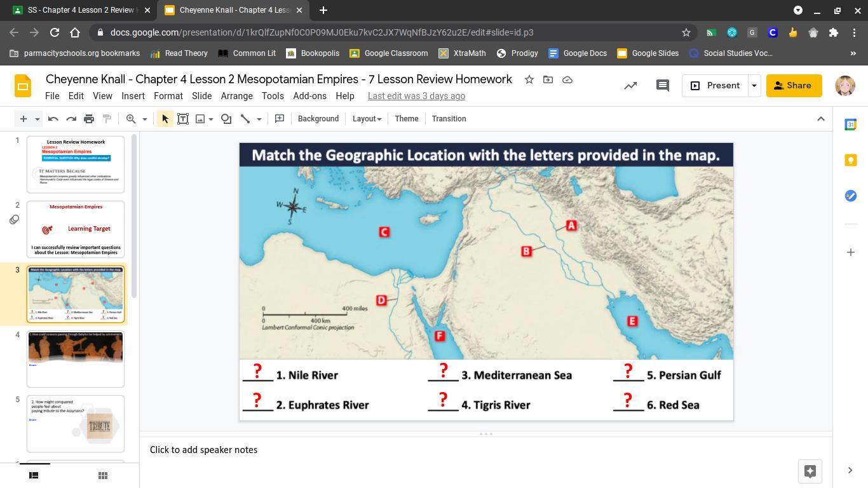Screen dimensions: 868x488
Task: Switch to grid view of slides
Action: point(102,475)
